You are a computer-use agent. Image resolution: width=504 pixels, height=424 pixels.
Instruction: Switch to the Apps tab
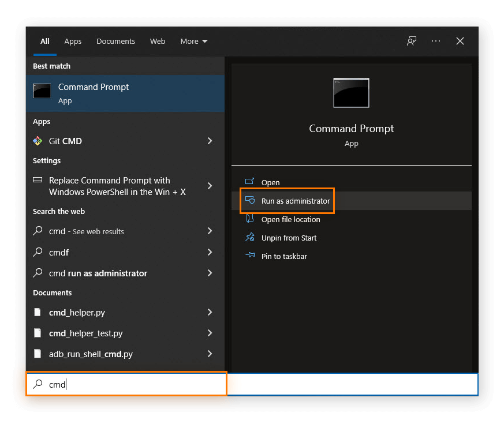(73, 41)
